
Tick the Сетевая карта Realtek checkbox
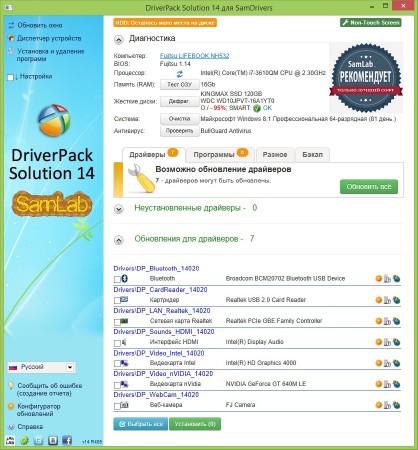point(117,322)
